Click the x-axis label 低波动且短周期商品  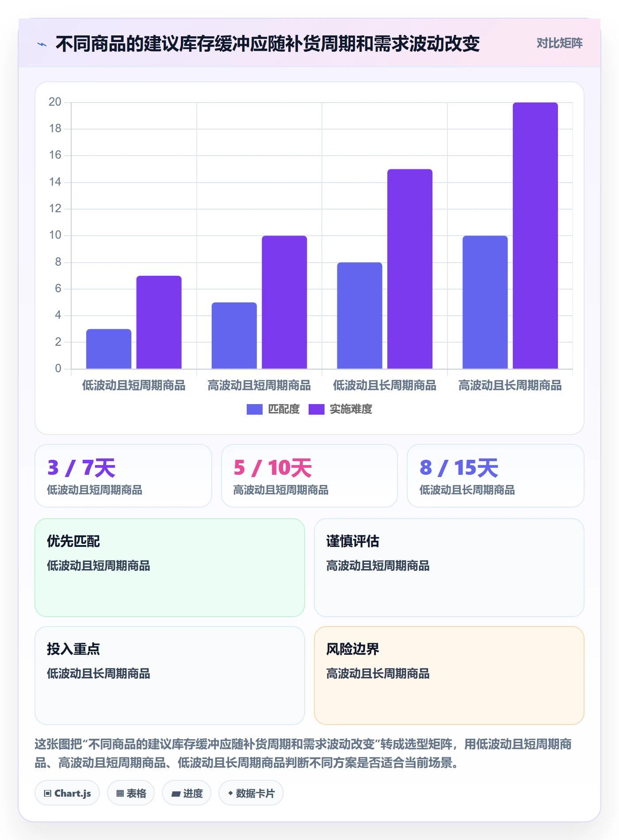(x=134, y=386)
